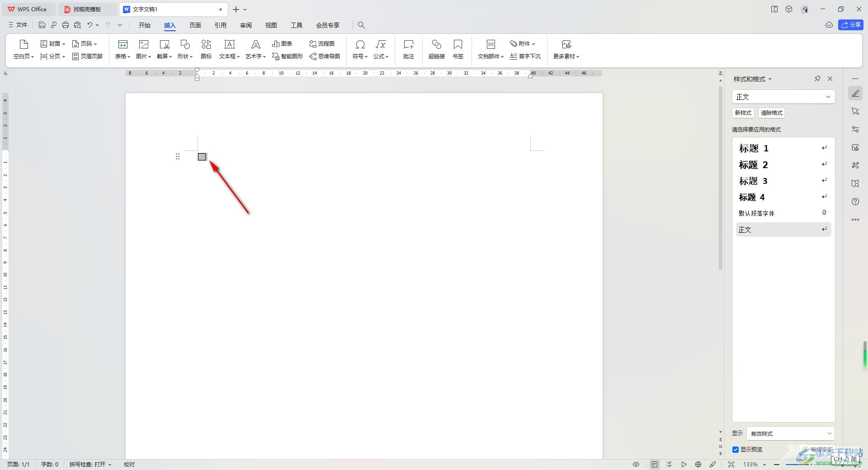Insert a Hyperlink (超链接)

pos(437,49)
